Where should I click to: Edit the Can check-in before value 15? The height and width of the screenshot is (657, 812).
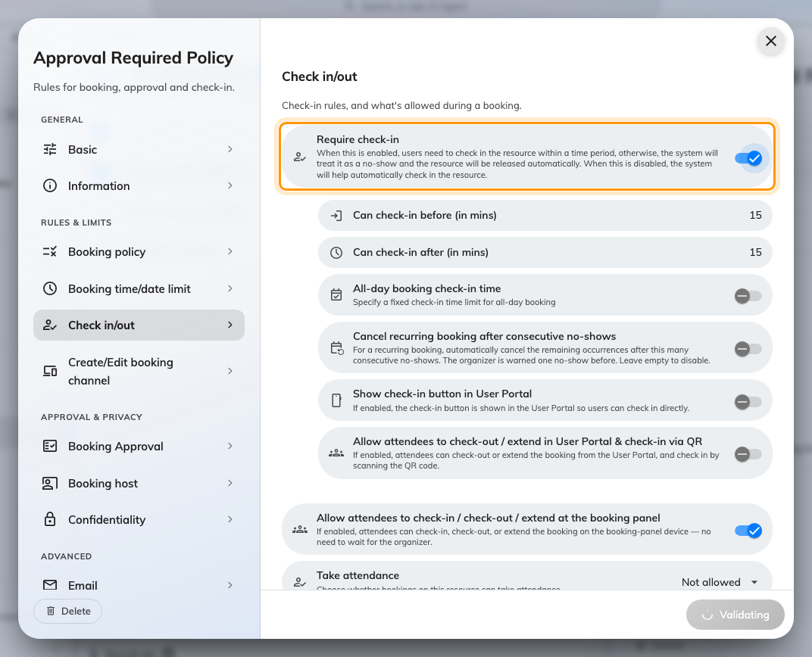(755, 215)
